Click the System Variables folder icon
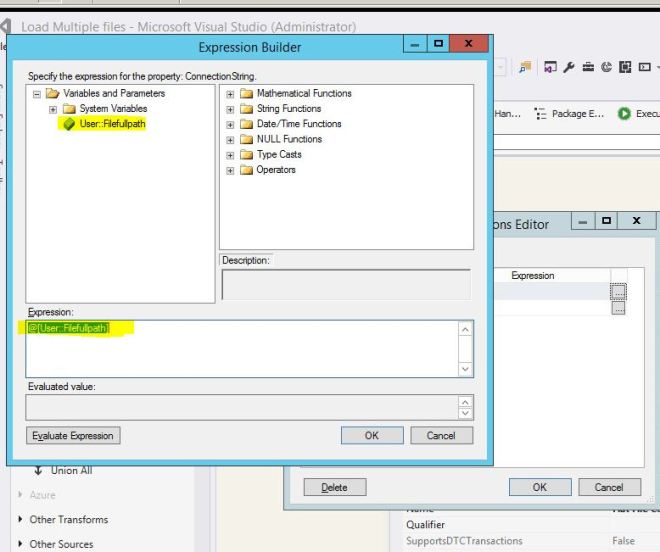This screenshot has width=660, height=552. 69,109
